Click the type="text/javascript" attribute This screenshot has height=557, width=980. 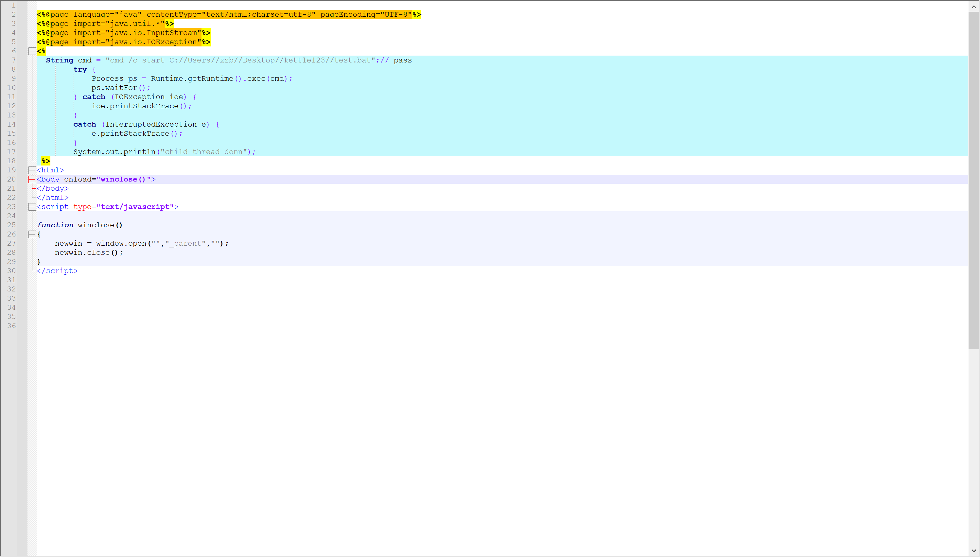(x=124, y=207)
